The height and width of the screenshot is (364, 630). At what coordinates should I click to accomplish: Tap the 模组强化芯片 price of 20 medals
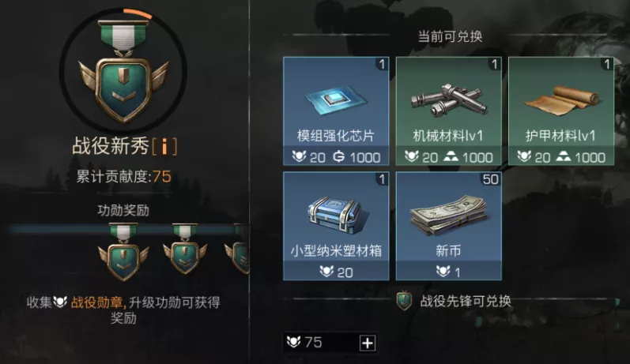[x=309, y=157]
